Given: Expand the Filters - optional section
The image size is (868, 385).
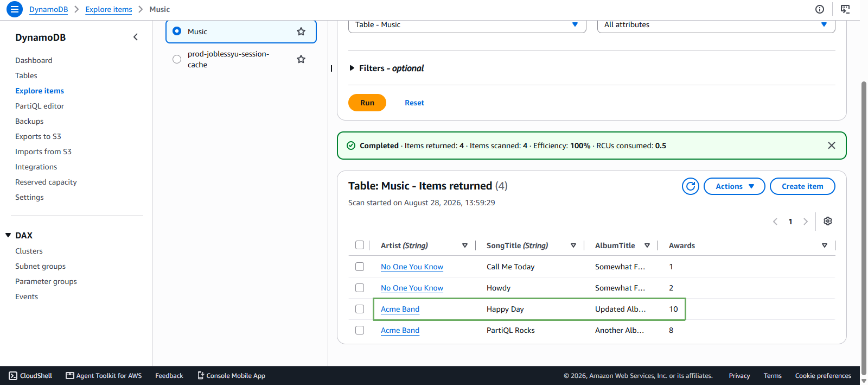Looking at the screenshot, I should point(386,68).
